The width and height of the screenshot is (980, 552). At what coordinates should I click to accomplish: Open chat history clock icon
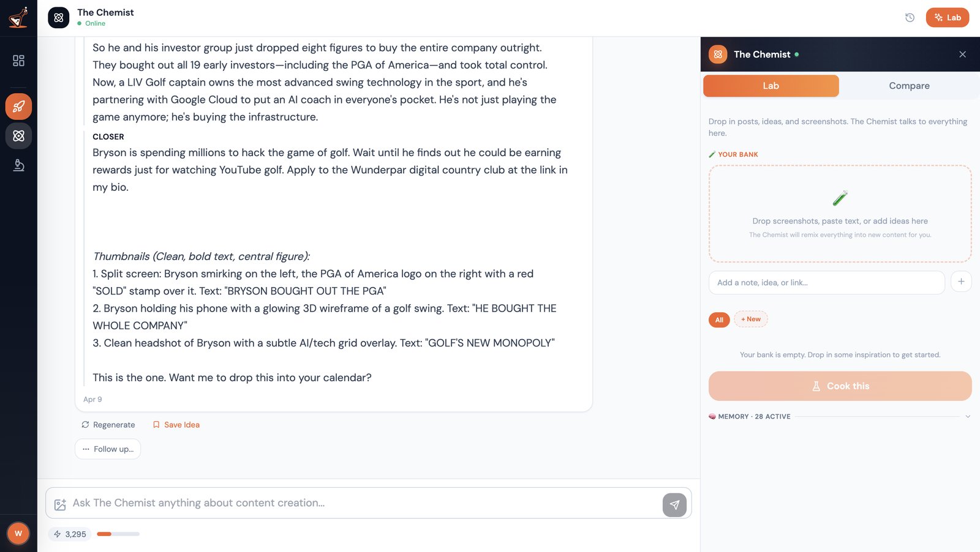(910, 18)
